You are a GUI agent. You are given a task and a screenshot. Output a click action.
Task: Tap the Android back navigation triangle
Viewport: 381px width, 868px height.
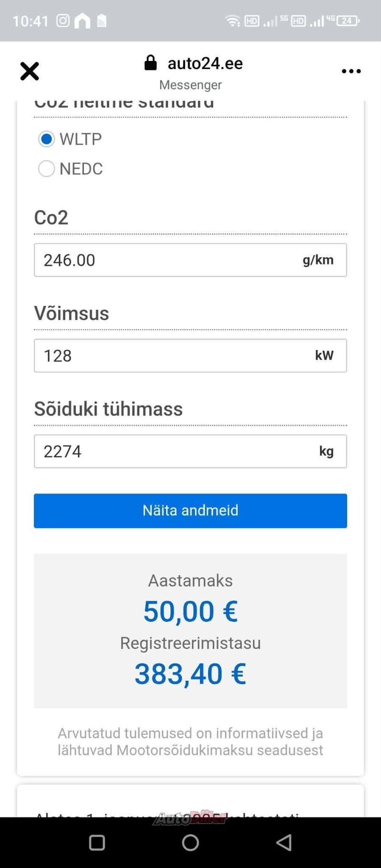click(x=284, y=843)
